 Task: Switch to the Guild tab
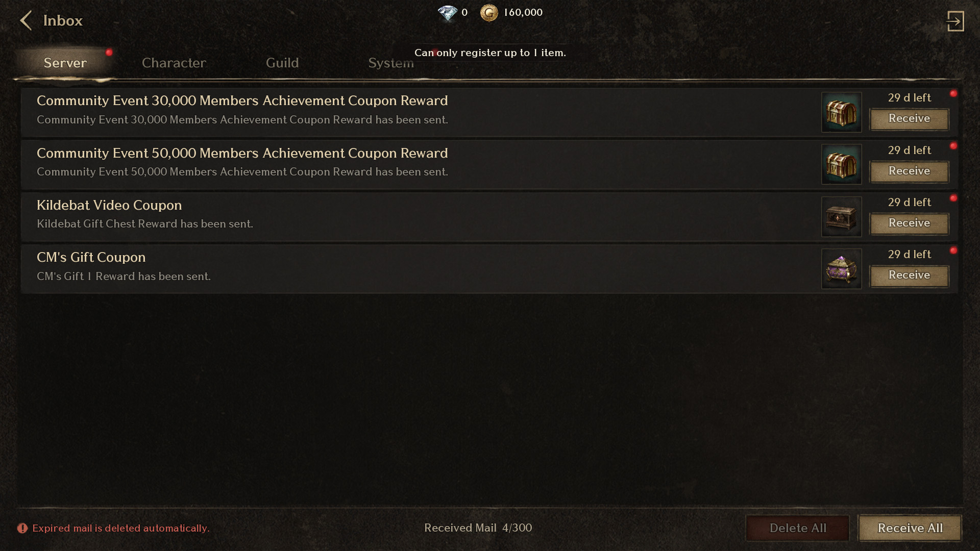pyautogui.click(x=282, y=63)
